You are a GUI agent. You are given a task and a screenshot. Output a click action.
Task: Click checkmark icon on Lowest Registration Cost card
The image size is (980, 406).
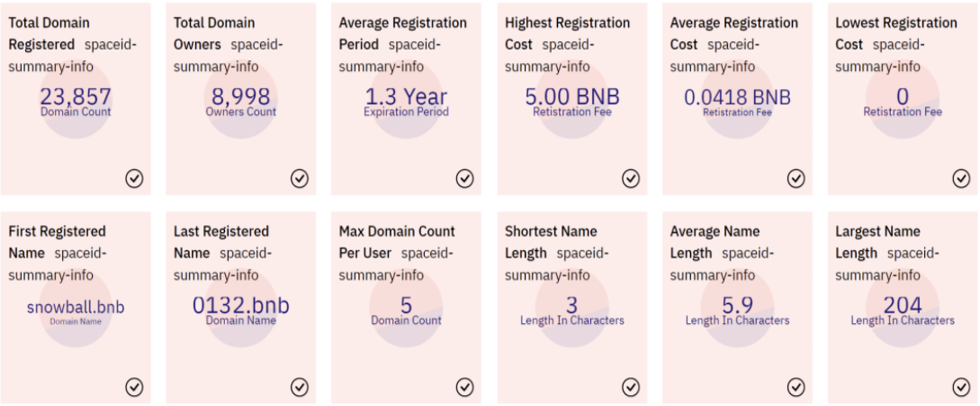[961, 179]
